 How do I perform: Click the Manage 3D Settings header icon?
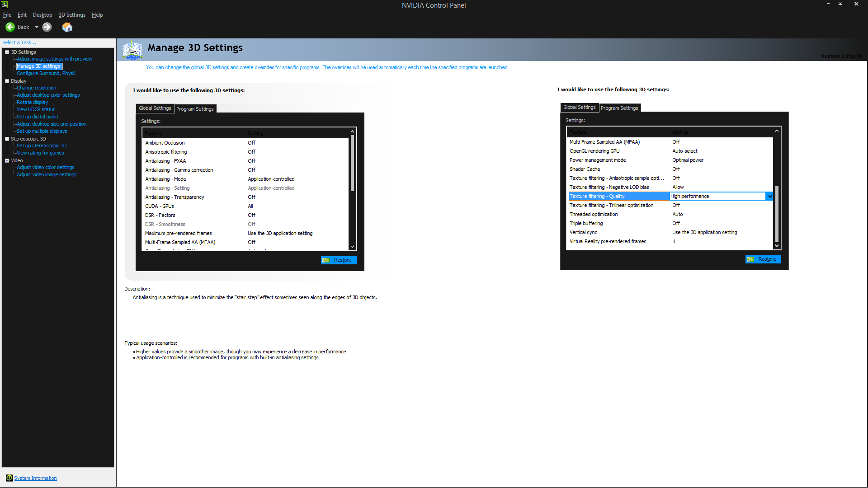pos(133,50)
